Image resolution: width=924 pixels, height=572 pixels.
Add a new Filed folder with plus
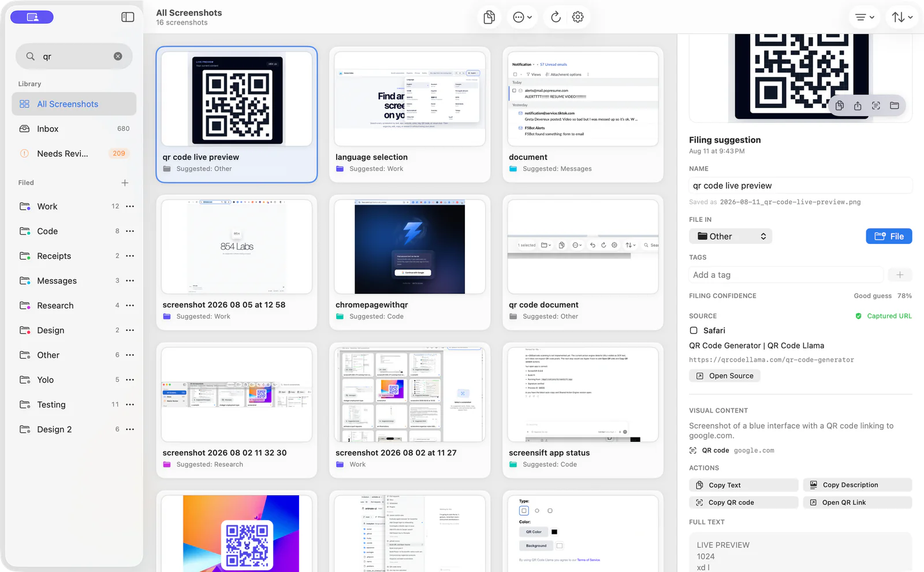click(125, 183)
